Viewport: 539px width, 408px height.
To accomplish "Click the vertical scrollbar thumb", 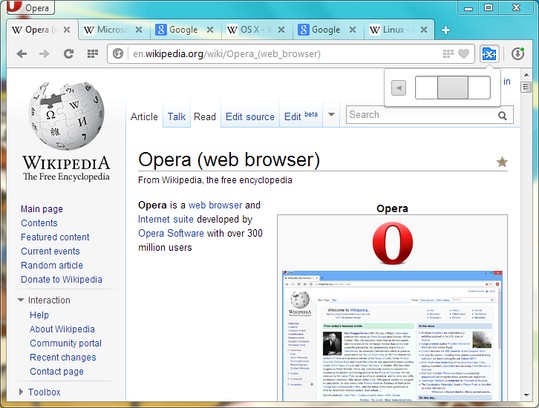I will 526,87.
